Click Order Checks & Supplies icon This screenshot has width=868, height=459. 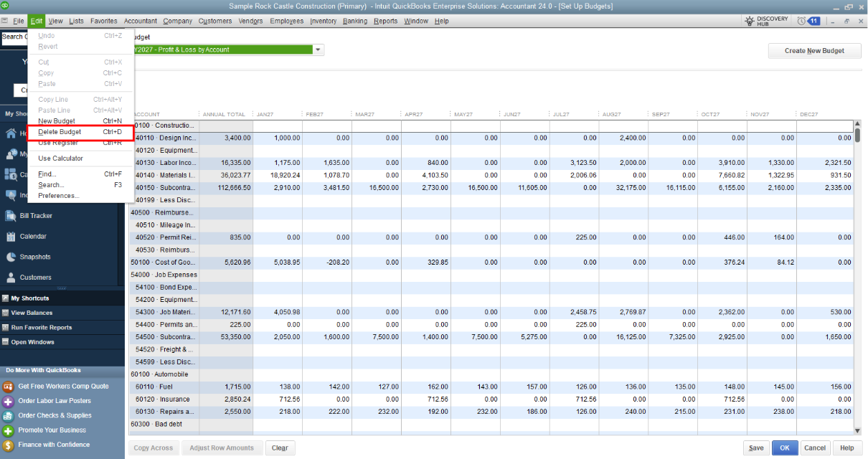[x=9, y=416]
